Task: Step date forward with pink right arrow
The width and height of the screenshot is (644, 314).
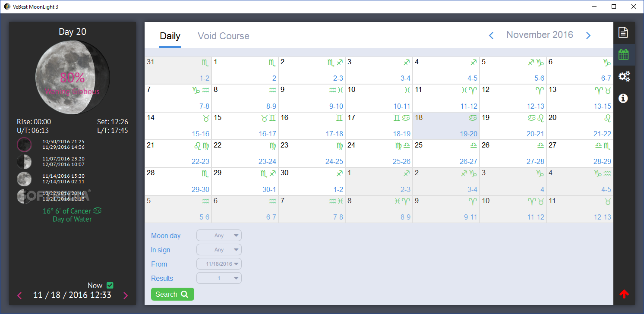Action: click(126, 295)
